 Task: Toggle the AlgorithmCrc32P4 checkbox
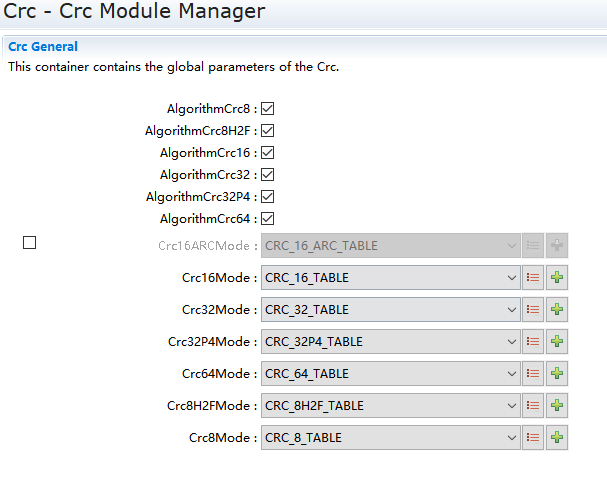pos(268,197)
